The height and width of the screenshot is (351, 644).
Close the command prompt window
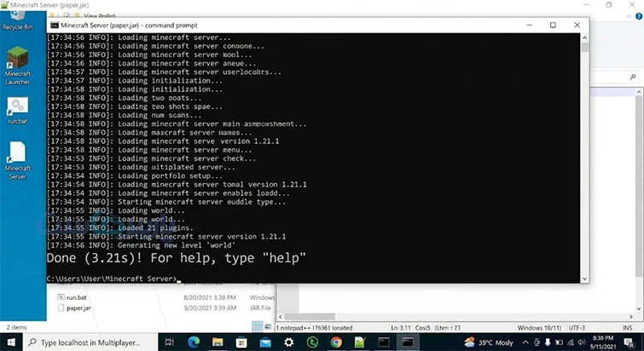pyautogui.click(x=577, y=25)
